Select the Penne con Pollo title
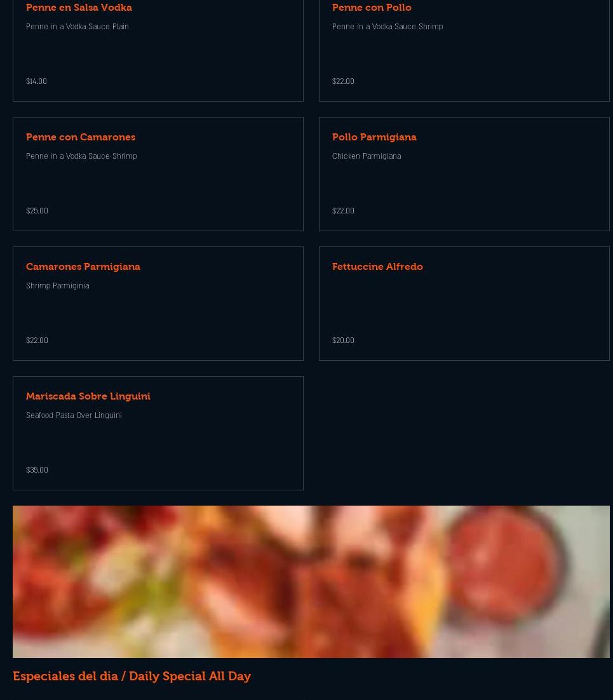This screenshot has height=700, width=613. tap(372, 8)
